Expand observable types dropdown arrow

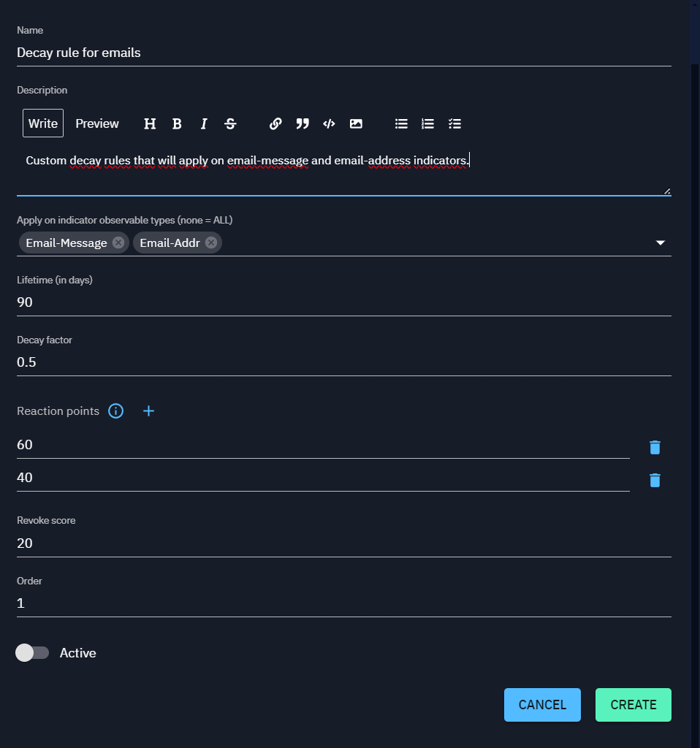click(x=661, y=243)
